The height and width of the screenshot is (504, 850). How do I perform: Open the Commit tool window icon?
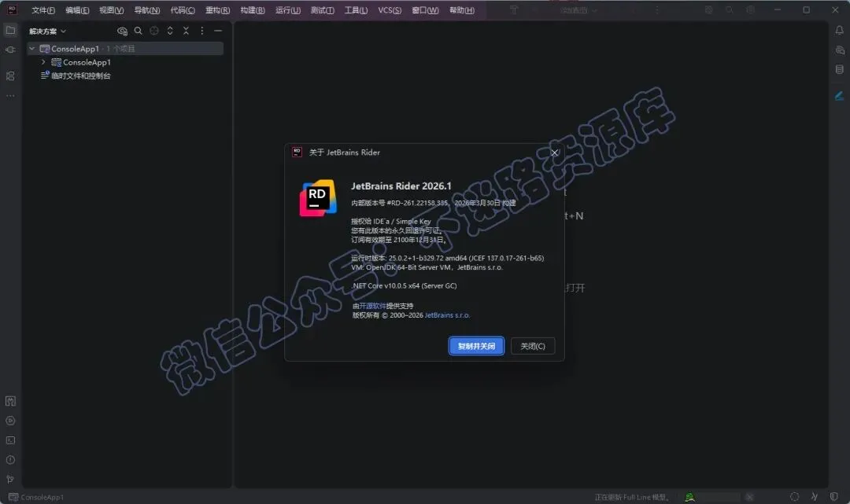(x=10, y=50)
